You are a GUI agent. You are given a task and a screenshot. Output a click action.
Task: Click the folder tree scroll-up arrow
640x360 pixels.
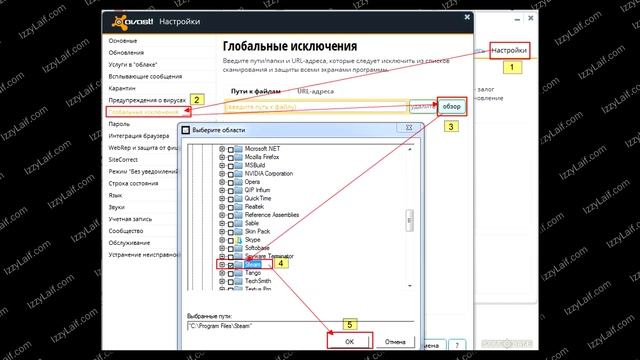[409, 149]
